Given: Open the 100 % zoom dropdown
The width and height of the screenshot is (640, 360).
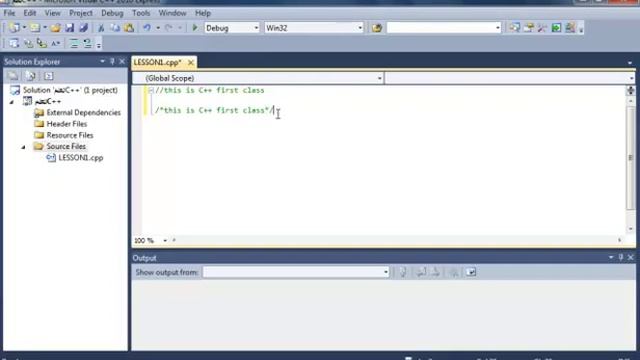Looking at the screenshot, I should coord(165,240).
